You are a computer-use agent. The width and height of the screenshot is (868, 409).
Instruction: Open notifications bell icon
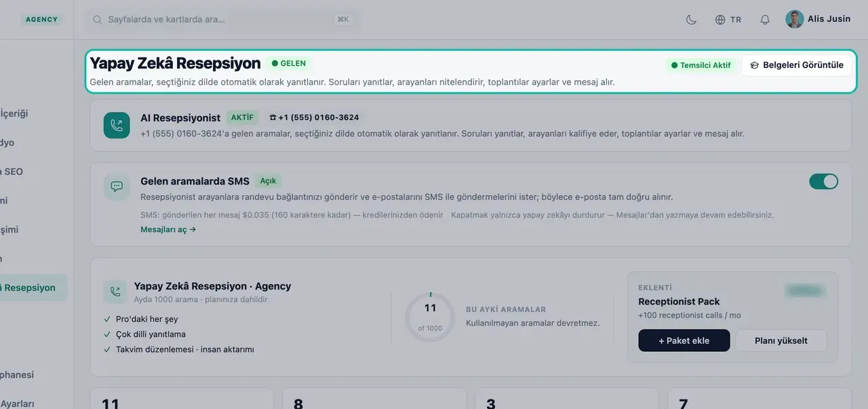[765, 20]
